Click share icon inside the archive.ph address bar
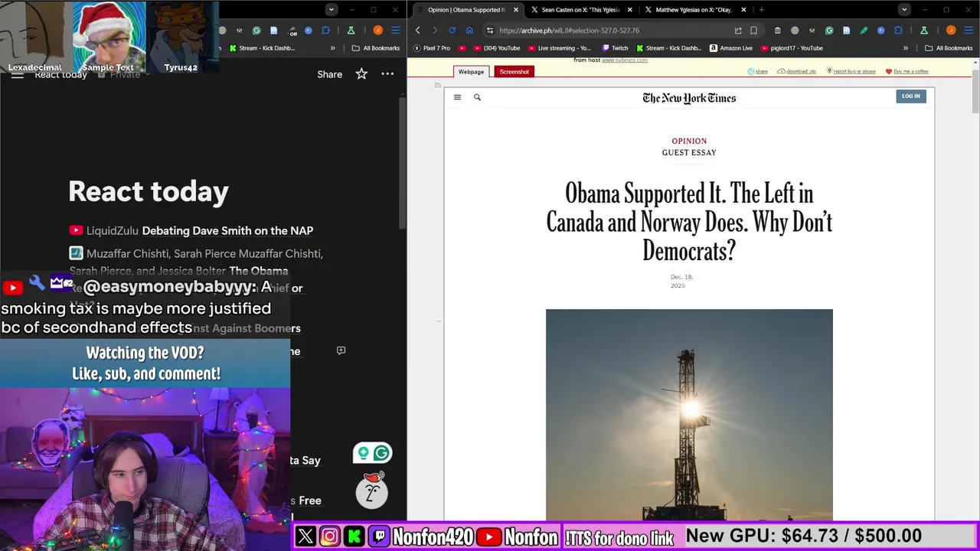This screenshot has width=980, height=551. coord(738,31)
